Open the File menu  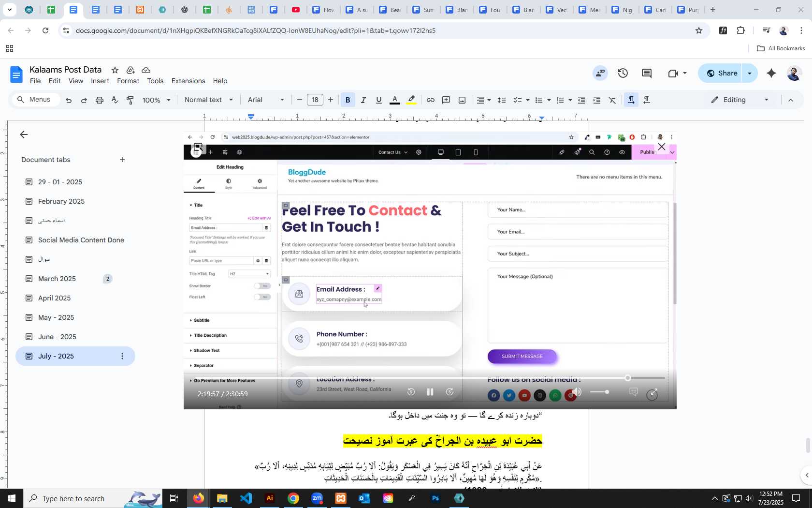pos(35,81)
